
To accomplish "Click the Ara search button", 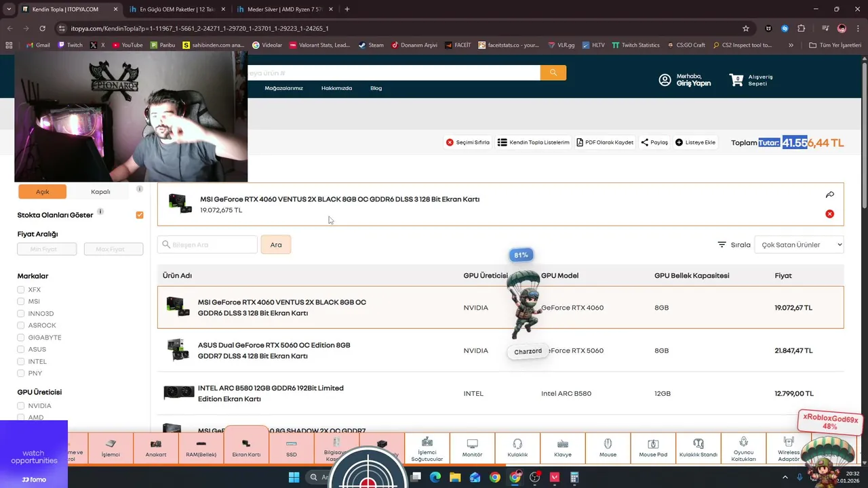I will [x=276, y=245].
